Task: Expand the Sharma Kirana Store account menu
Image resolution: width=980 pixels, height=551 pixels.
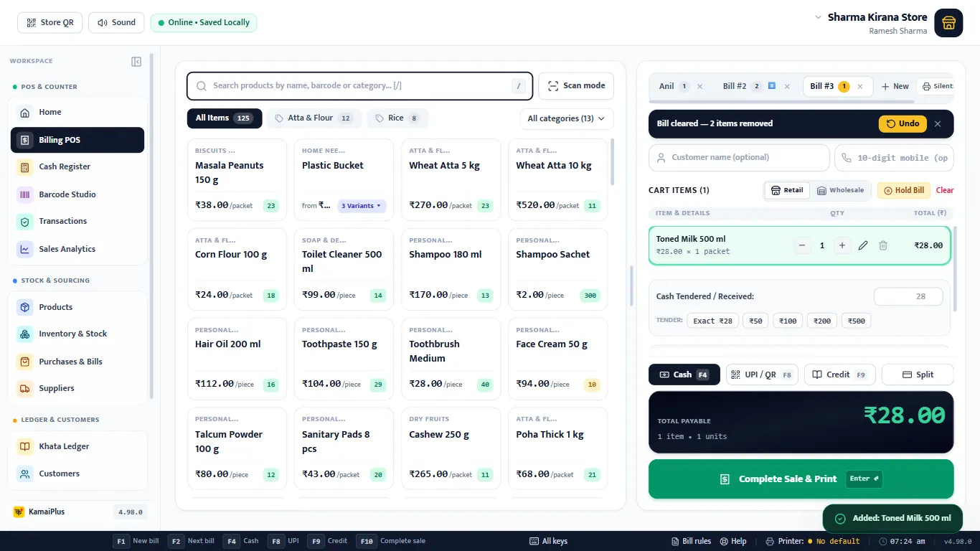Action: [819, 17]
